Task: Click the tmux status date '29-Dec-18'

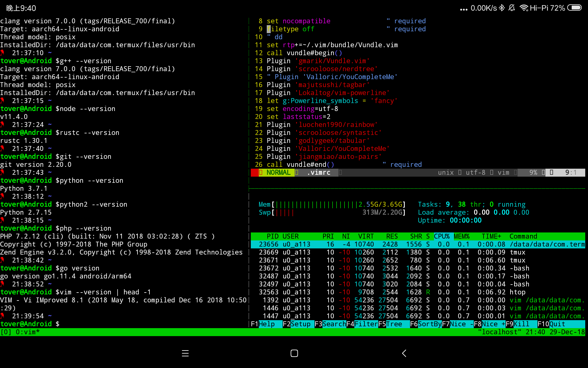Action: pyautogui.click(x=567, y=332)
